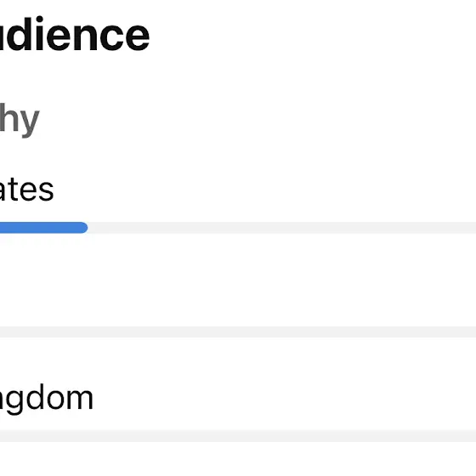Click the blank area beside Audience heading
The height and width of the screenshot is (476, 476).
point(313,34)
